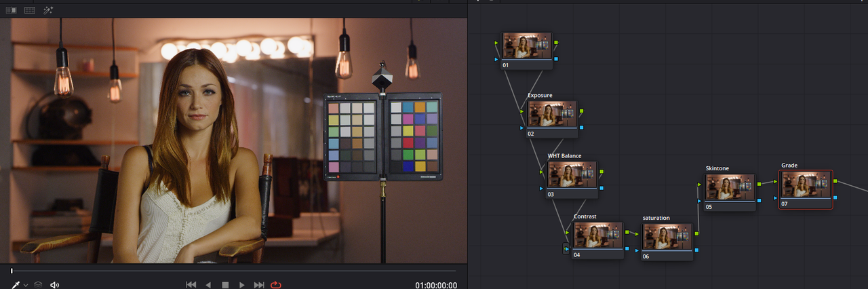Open the dropdown arrow beside the eyedropper
Image resolution: width=868 pixels, height=289 pixels.
(x=26, y=286)
